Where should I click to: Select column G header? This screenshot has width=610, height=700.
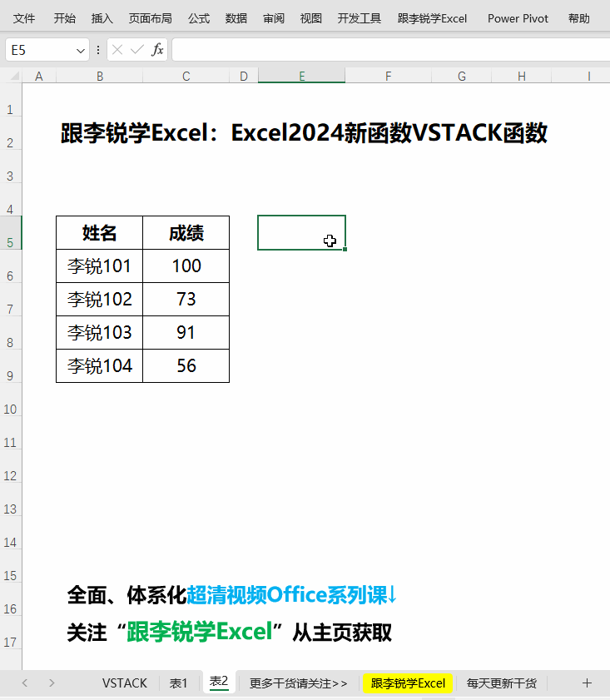point(461,76)
